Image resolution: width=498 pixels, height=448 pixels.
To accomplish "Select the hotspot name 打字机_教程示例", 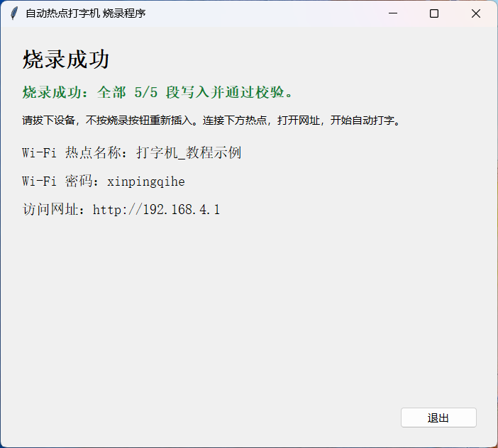I will 189,152.
